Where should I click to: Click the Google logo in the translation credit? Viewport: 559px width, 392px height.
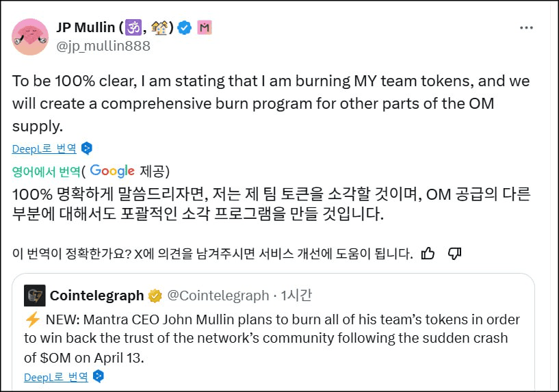112,170
